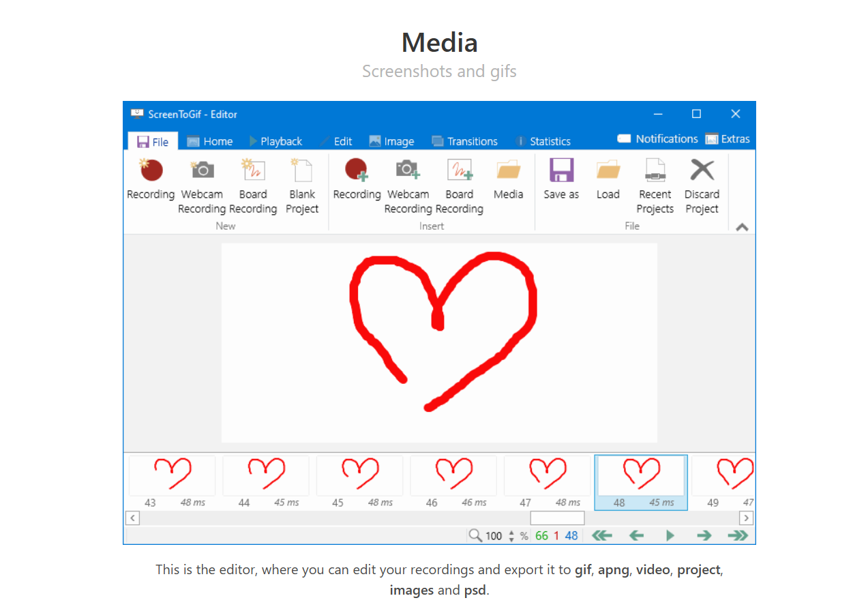
Task: Show the Notifications panel
Action: [657, 139]
